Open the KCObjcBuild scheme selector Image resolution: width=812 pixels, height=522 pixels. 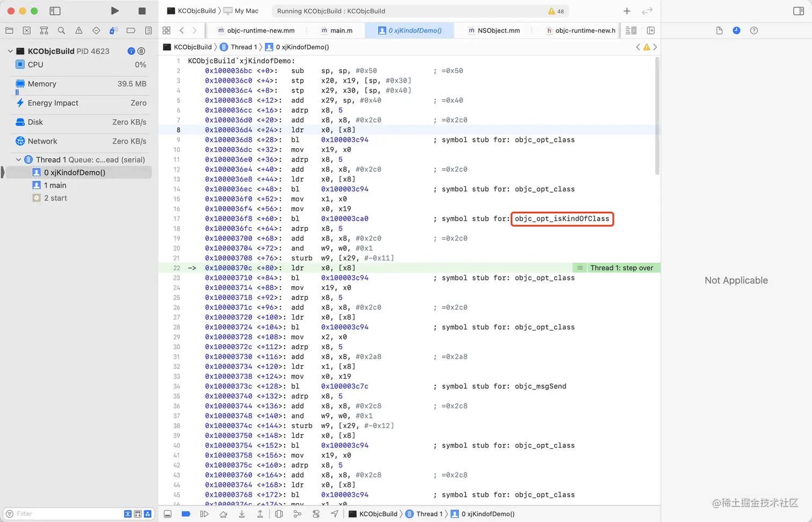191,11
